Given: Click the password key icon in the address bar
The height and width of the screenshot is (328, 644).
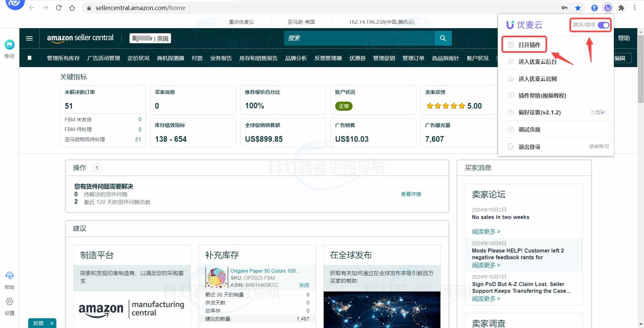Looking at the screenshot, I should point(565,8).
